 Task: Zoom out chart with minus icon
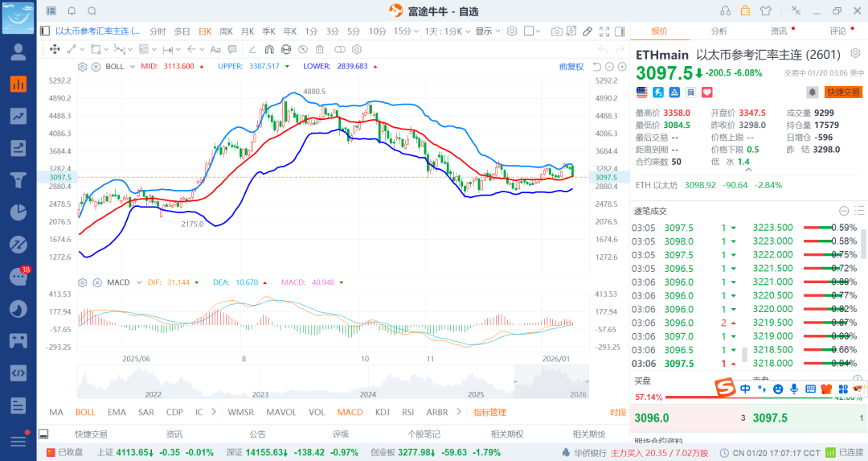[x=609, y=67]
